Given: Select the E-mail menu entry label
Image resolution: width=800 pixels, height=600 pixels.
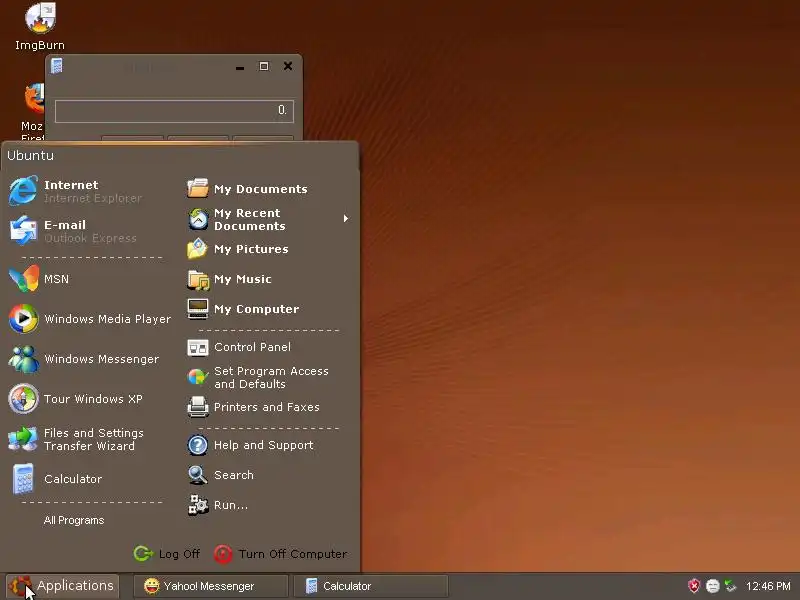Looking at the screenshot, I should point(65,224).
